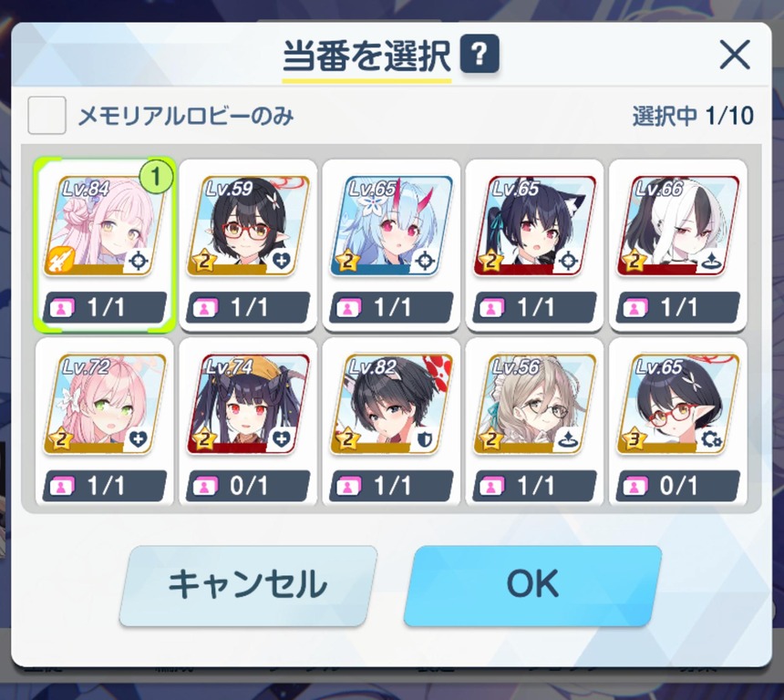This screenshot has height=700, width=784.
Task: Click the キャンセル button
Action: pos(248,585)
